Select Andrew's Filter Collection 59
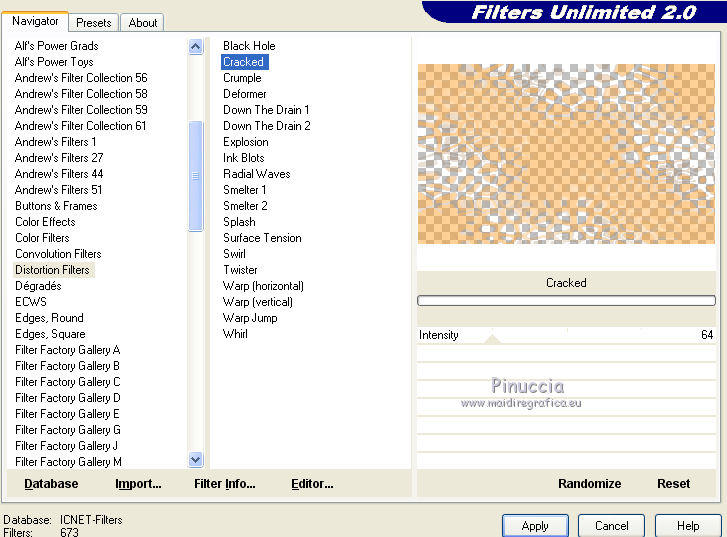727x537 pixels. pos(81,110)
